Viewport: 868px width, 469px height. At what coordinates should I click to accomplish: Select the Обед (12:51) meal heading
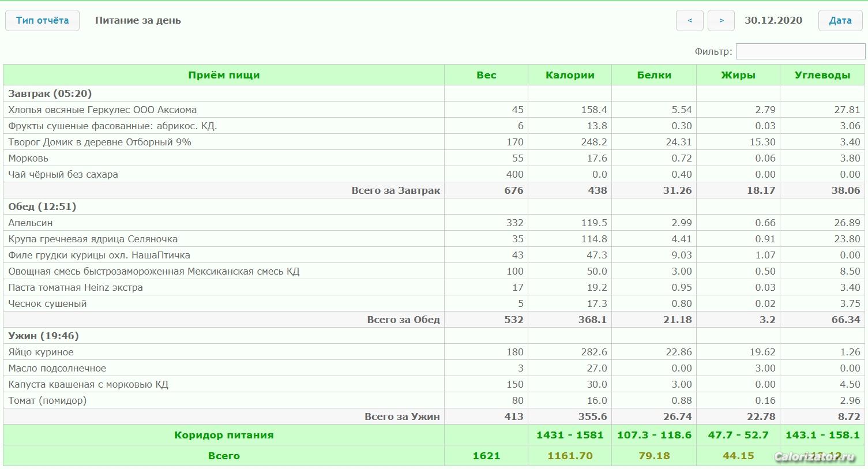click(x=42, y=207)
